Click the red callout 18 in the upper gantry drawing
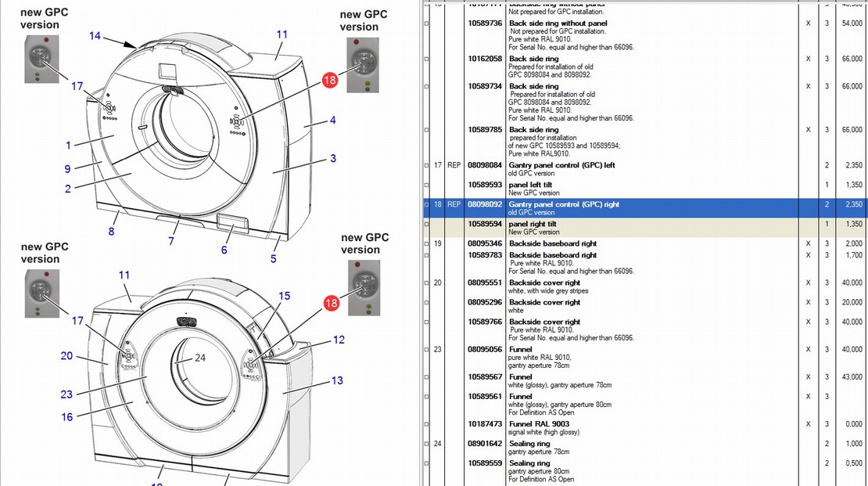Image resolution: width=868 pixels, height=486 pixels. (x=330, y=81)
